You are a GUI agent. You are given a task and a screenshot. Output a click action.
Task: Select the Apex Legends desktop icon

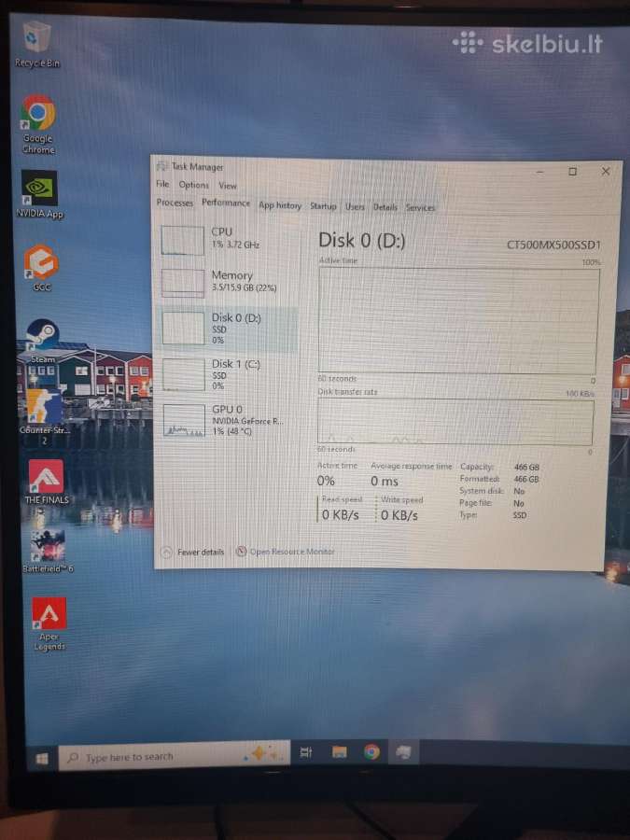pyautogui.click(x=49, y=624)
